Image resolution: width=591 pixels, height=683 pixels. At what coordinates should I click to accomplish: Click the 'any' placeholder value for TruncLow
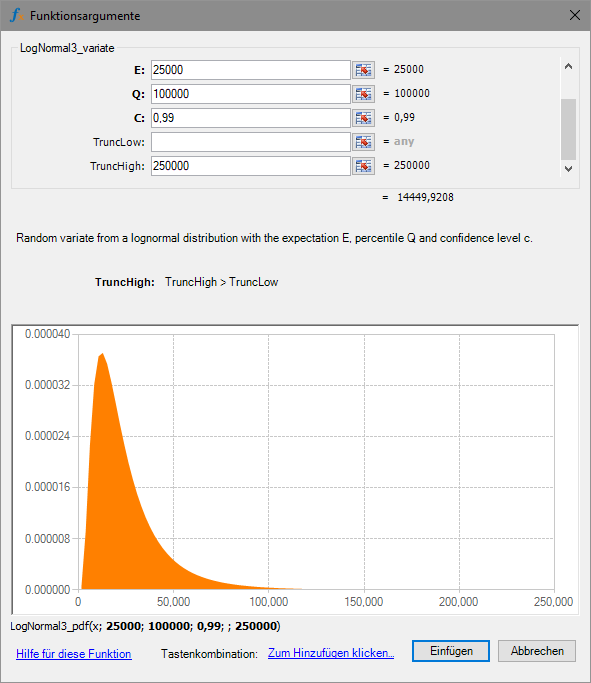point(404,142)
